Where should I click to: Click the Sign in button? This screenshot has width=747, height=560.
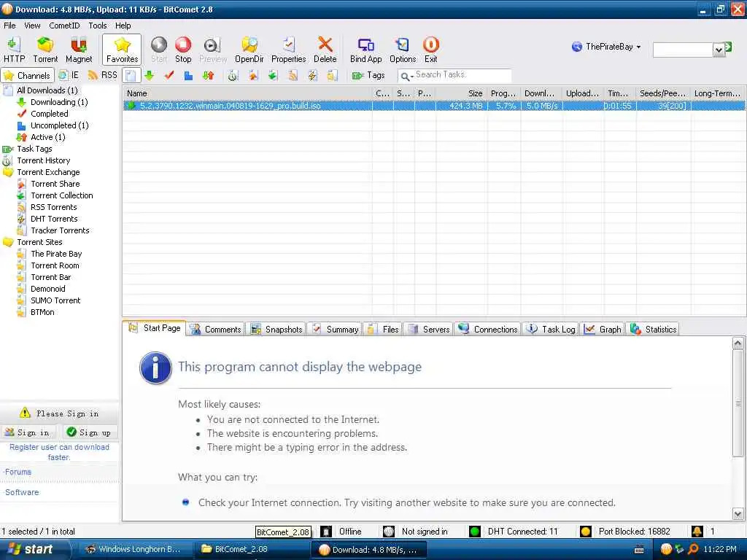(x=28, y=432)
